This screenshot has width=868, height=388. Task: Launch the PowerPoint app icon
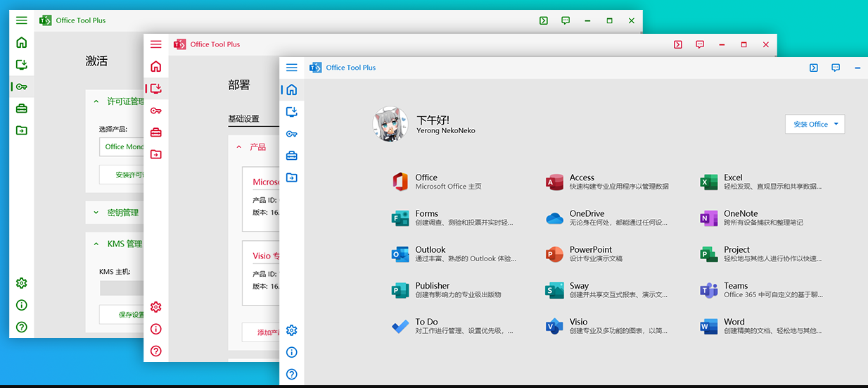[x=554, y=254]
